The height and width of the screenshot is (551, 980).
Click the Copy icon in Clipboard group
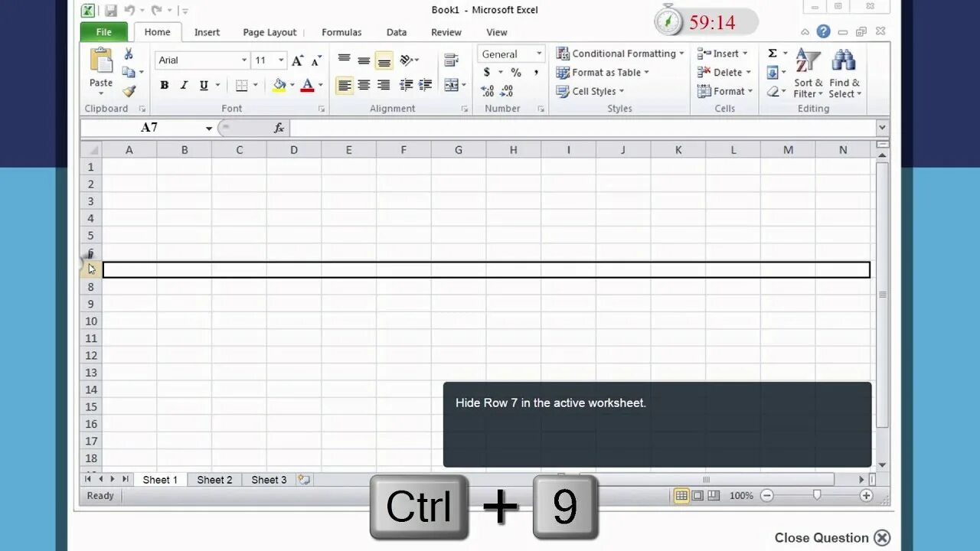click(129, 72)
